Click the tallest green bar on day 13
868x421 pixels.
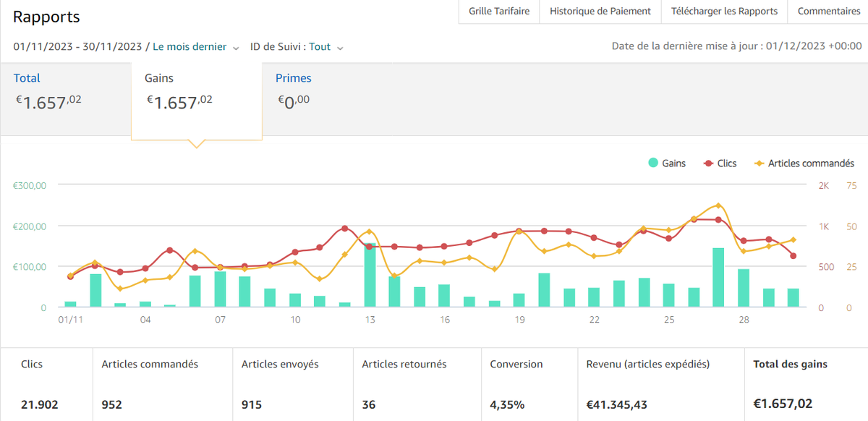tap(370, 276)
